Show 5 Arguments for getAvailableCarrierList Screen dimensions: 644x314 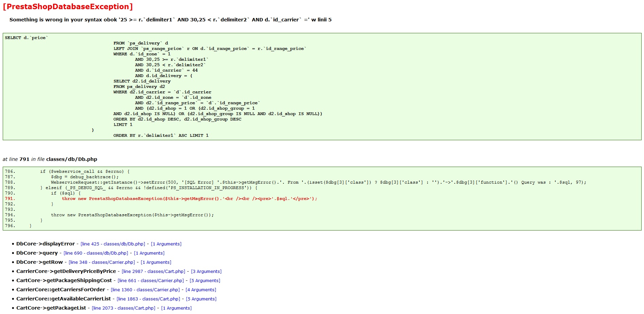pos(201,299)
